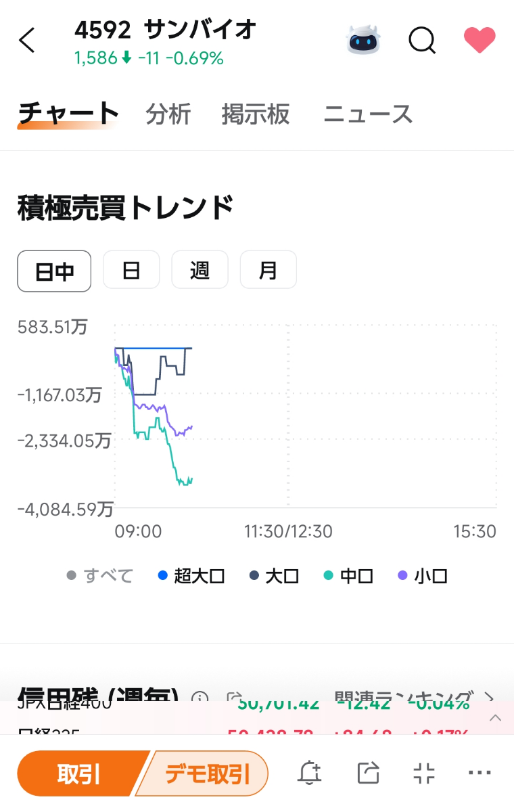The image size is (514, 812).
Task: Open the ニュース tab
Action: click(367, 114)
